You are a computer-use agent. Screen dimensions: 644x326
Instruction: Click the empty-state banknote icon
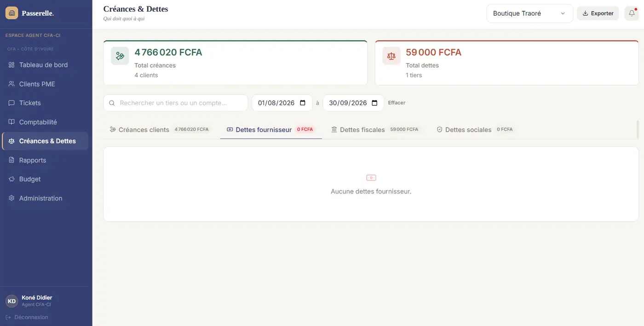coord(371,178)
